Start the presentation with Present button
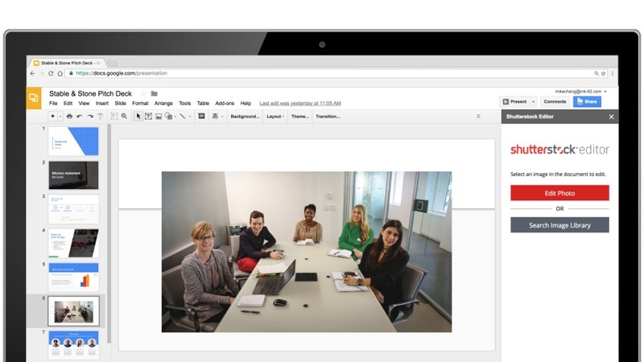The height and width of the screenshot is (362, 644). (514, 101)
